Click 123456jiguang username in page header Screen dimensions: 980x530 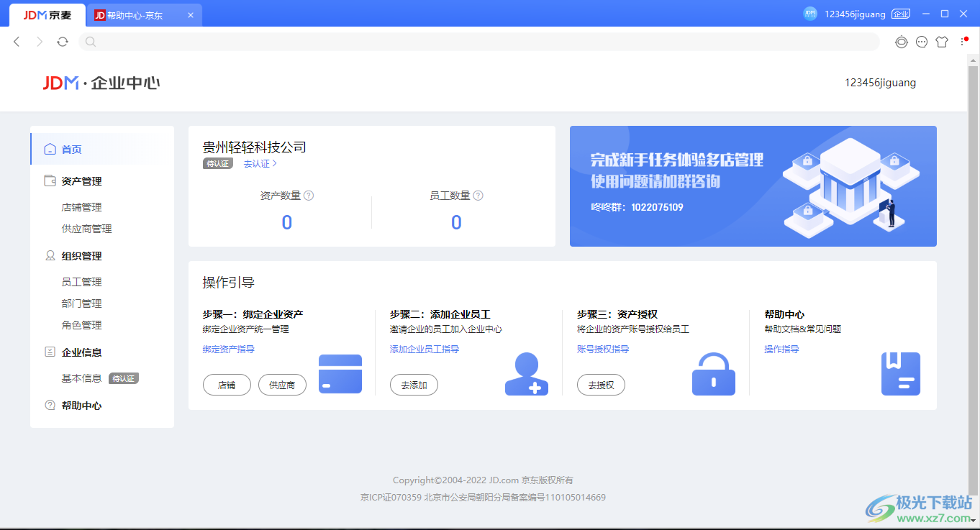coord(881,83)
